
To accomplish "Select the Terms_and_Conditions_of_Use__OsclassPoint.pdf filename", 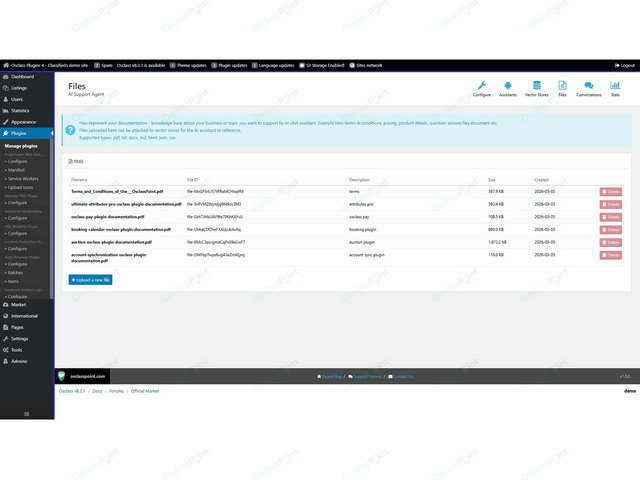I will 117,191.
